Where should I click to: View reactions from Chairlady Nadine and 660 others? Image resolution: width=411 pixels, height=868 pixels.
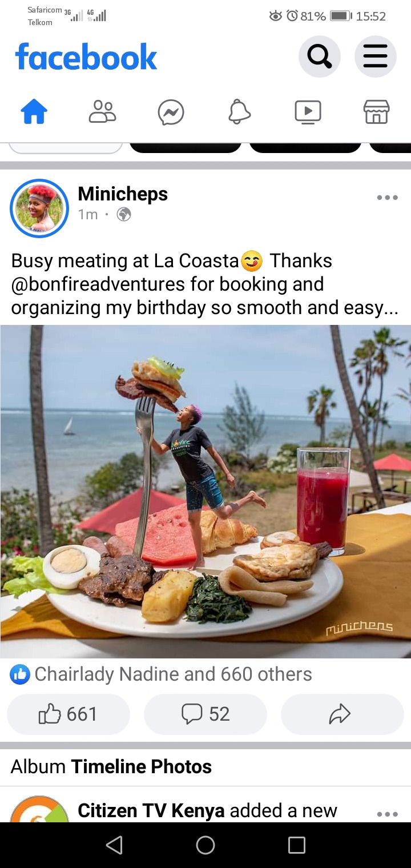point(162,674)
